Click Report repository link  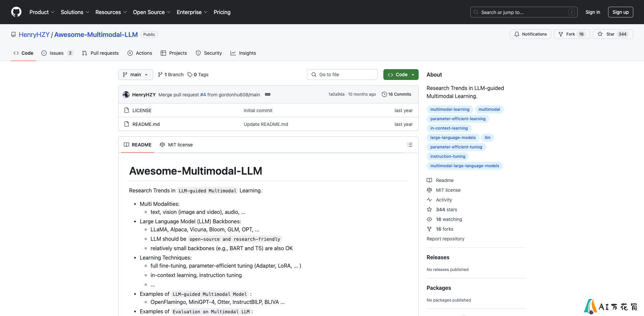445,239
